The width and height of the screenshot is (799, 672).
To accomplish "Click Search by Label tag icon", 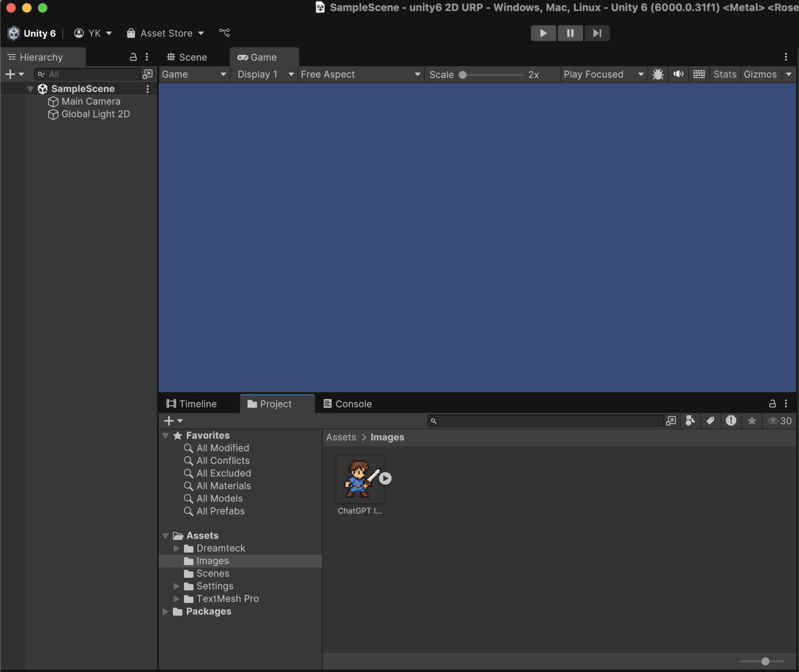I will click(x=710, y=421).
